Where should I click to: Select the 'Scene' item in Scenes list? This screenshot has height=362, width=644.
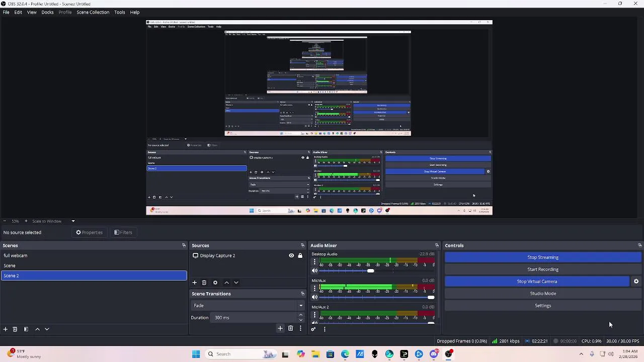[94, 265]
